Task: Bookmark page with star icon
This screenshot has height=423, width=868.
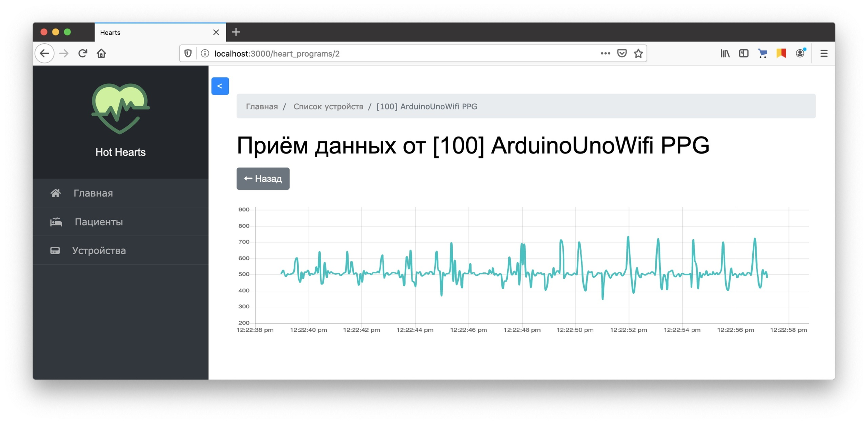Action: pos(638,53)
